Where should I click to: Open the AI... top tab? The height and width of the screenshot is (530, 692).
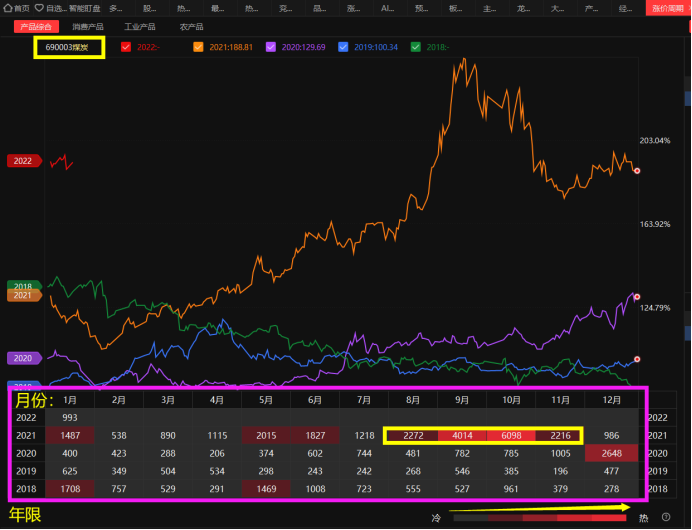387,8
